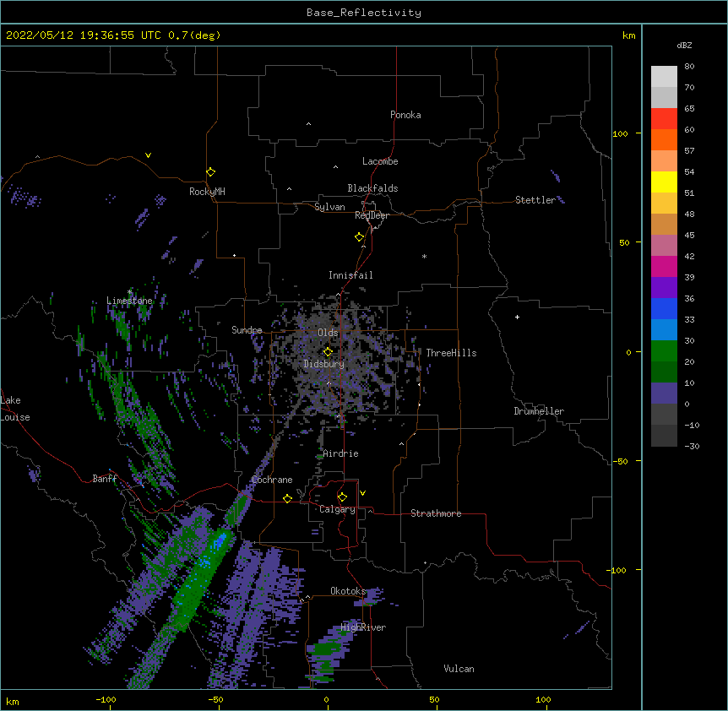
Task: Click the Didsbury town label
Action: point(324,364)
